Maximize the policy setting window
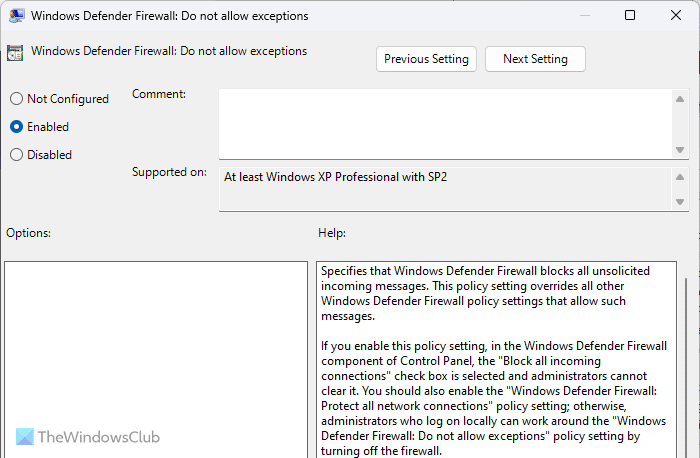Image resolution: width=700 pixels, height=458 pixels. 630,16
